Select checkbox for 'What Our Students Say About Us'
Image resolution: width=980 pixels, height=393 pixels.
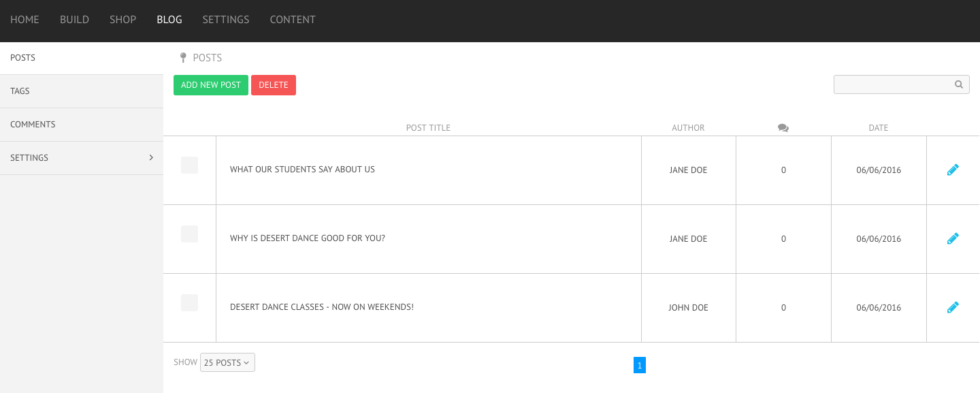(189, 165)
